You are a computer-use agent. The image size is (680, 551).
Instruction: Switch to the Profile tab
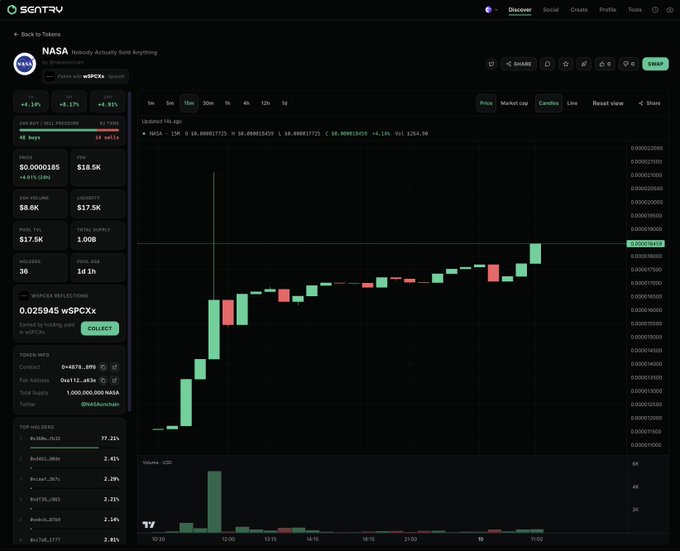608,10
